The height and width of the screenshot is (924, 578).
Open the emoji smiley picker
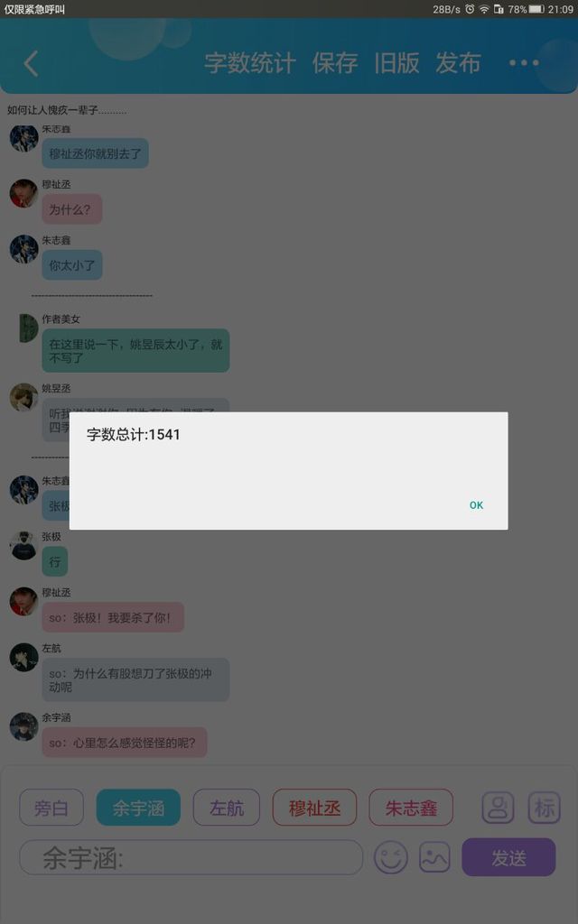click(390, 857)
